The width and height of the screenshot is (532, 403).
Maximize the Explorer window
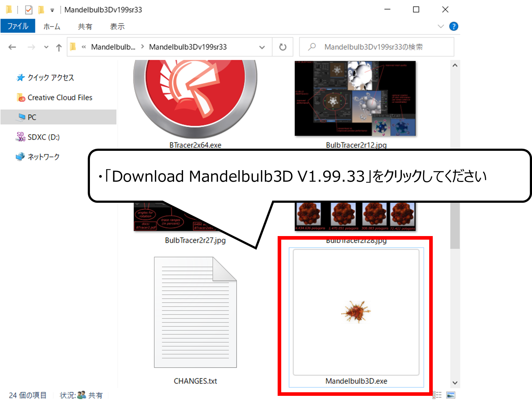[x=416, y=9]
